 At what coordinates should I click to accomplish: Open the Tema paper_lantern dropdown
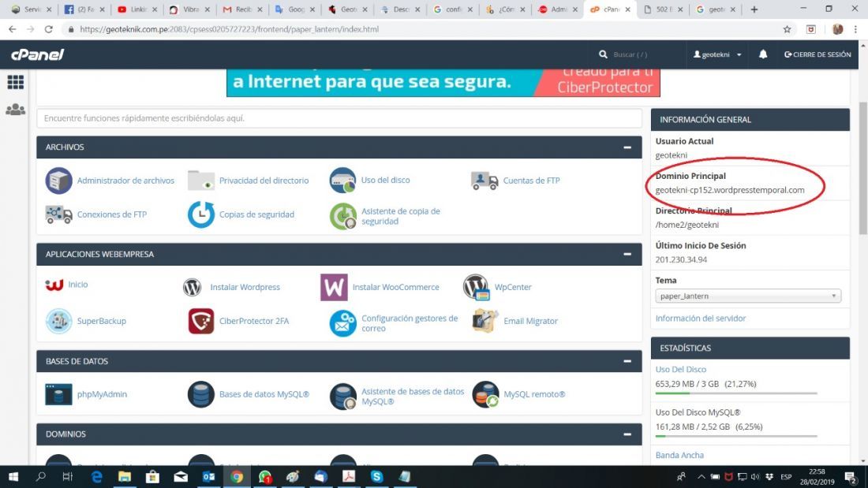click(748, 296)
